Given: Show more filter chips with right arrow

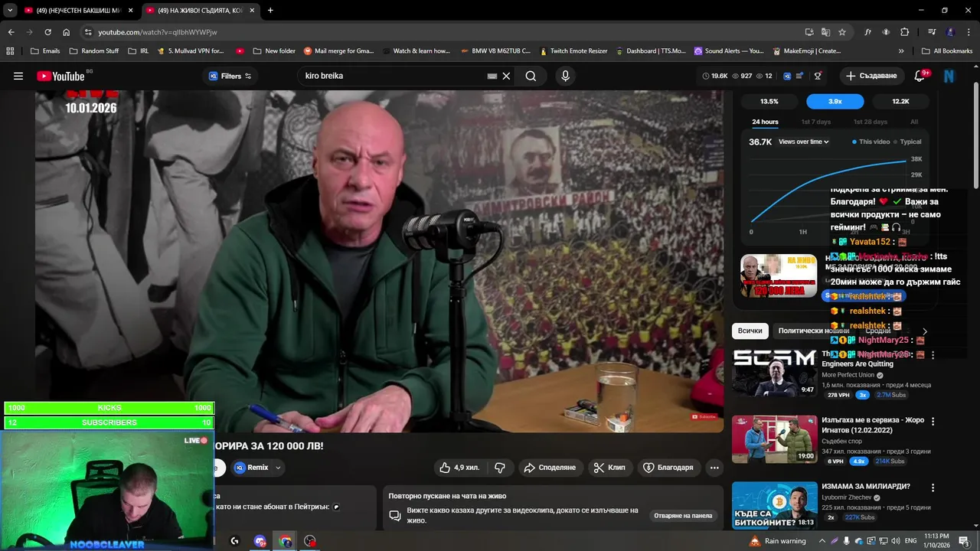Looking at the screenshot, I should pos(924,331).
